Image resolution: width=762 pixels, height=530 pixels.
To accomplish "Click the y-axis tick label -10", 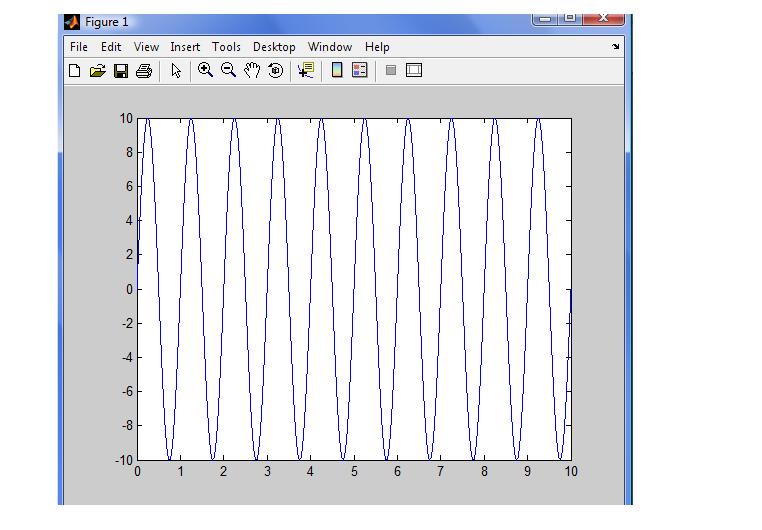I will pos(124,460).
